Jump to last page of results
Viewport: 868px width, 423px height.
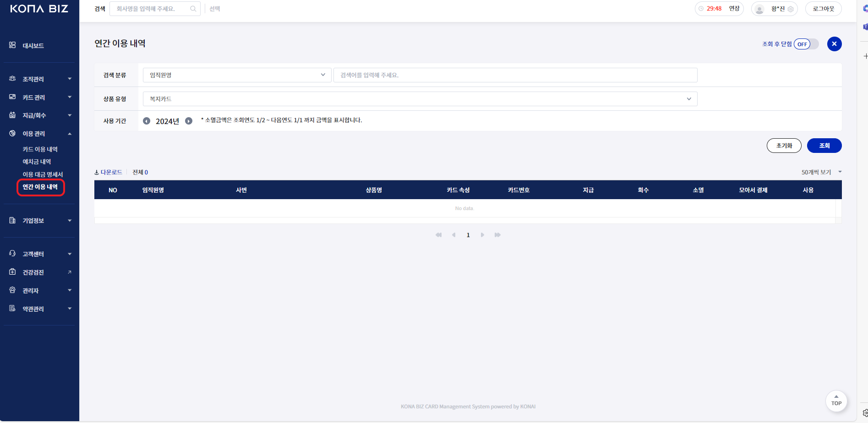497,235
